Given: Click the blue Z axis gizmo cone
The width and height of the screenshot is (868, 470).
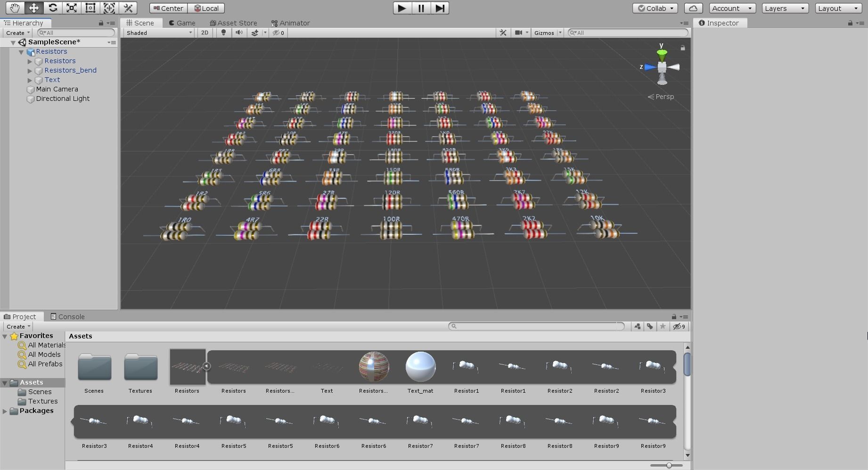Looking at the screenshot, I should coord(650,67).
